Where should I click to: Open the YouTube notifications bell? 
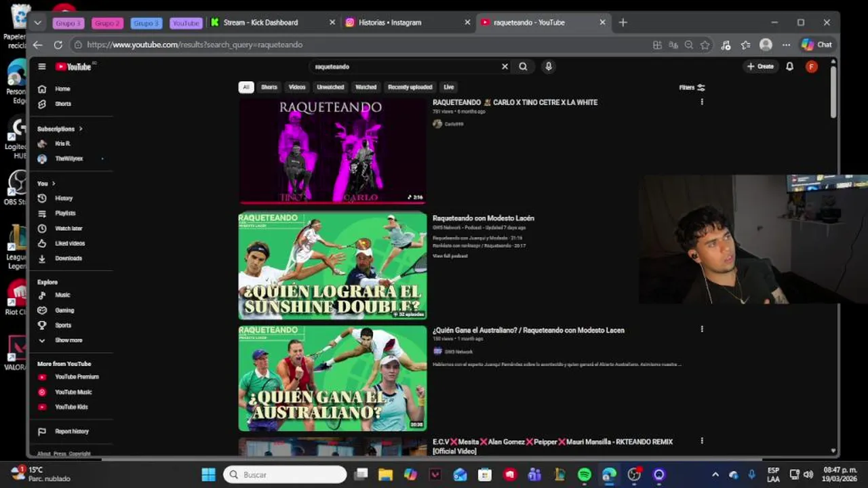pos(789,66)
